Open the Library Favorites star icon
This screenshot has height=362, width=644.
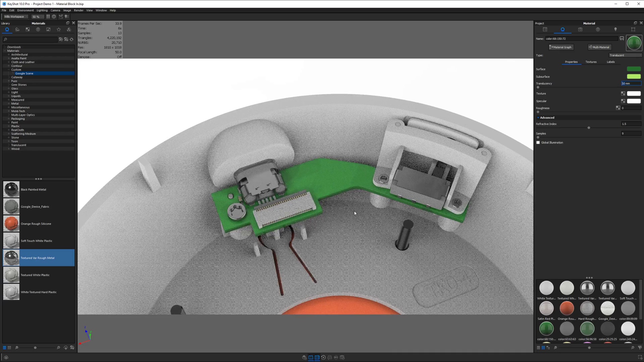(59, 29)
